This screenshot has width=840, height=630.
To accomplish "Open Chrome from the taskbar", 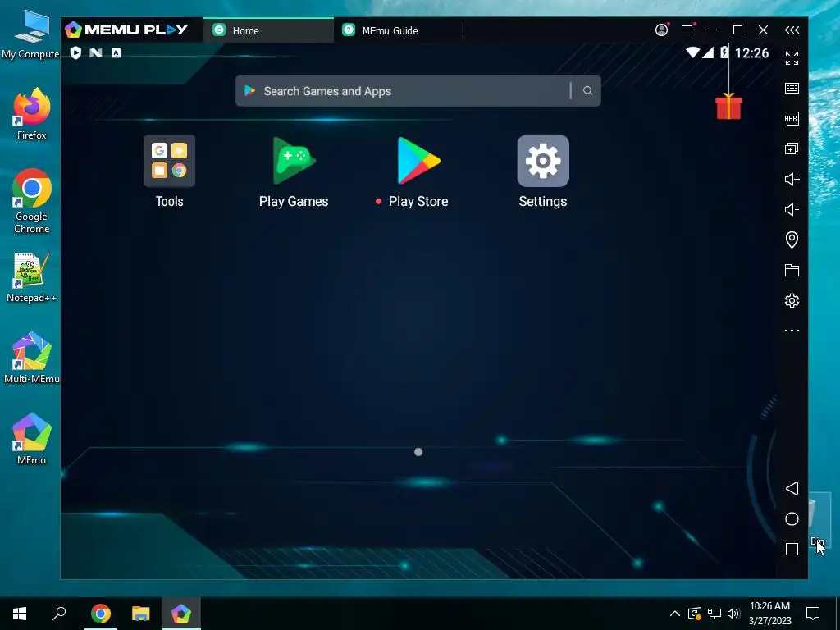I will point(101,614).
